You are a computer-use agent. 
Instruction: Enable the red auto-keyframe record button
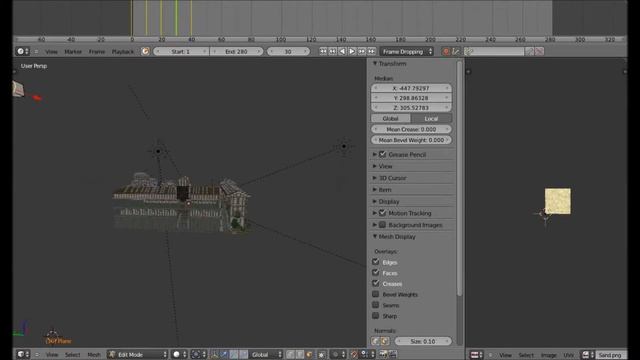point(446,51)
